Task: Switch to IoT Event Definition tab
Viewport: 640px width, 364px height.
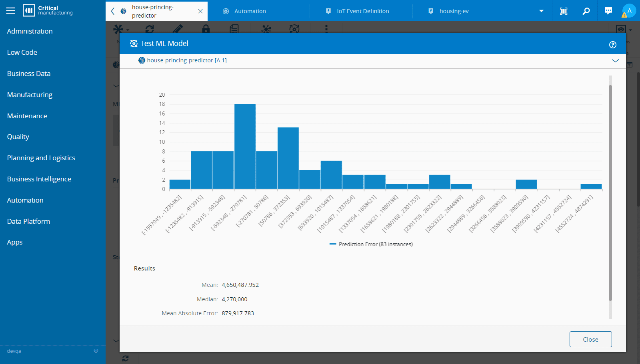Action: point(362,11)
